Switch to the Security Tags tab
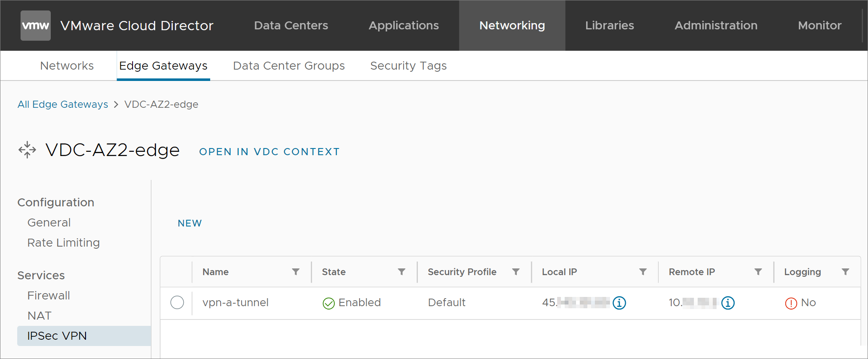Viewport: 868px width, 359px height. point(408,66)
